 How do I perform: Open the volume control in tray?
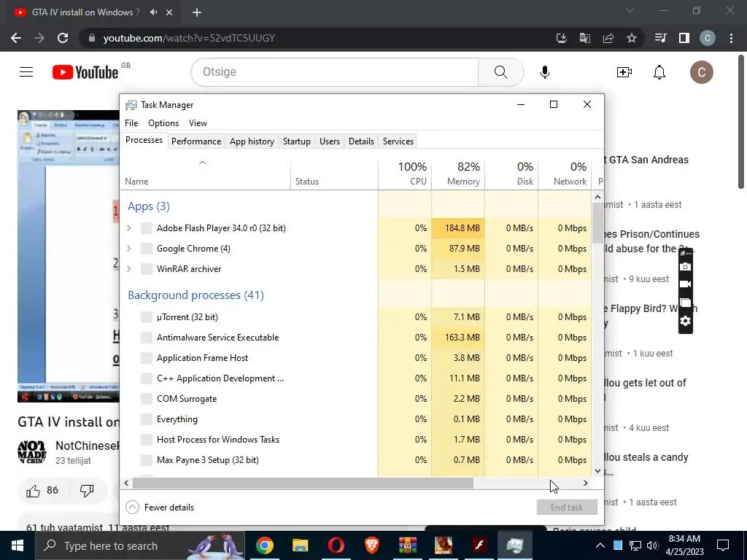click(x=653, y=545)
